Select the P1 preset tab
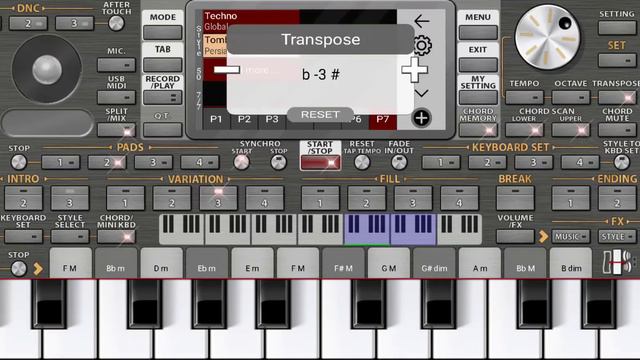Screen dimensions: 640x360 tap(216, 120)
